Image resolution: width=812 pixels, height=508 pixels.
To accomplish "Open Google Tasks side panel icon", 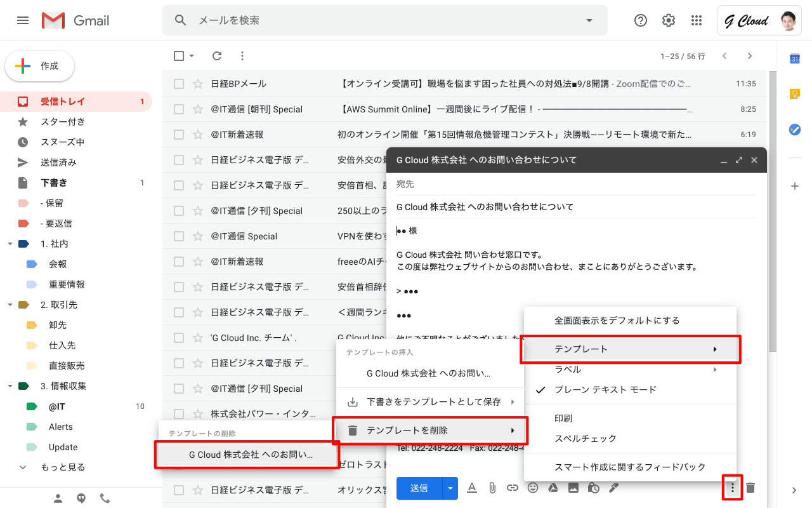I will [x=794, y=130].
